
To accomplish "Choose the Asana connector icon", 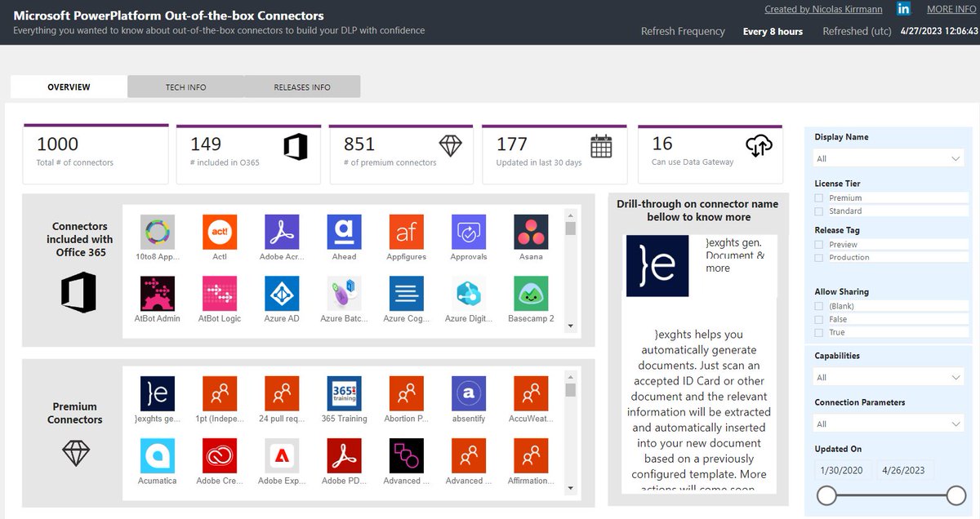I will coord(531,232).
